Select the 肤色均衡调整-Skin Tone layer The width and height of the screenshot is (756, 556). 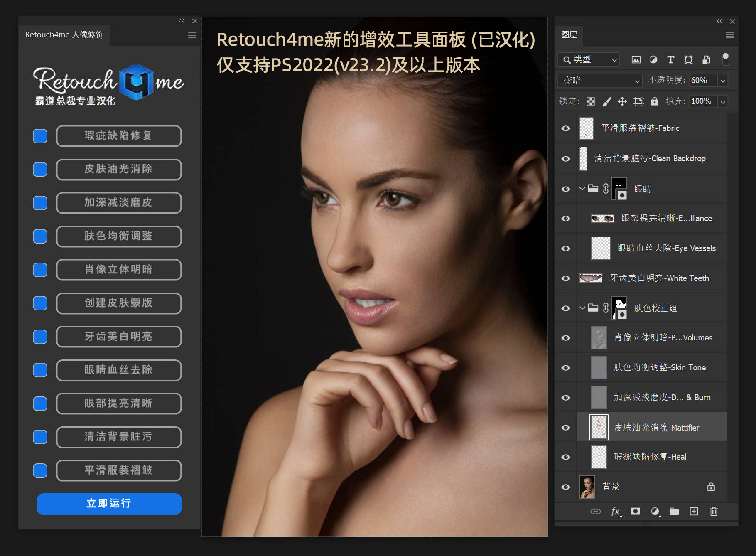(651, 368)
